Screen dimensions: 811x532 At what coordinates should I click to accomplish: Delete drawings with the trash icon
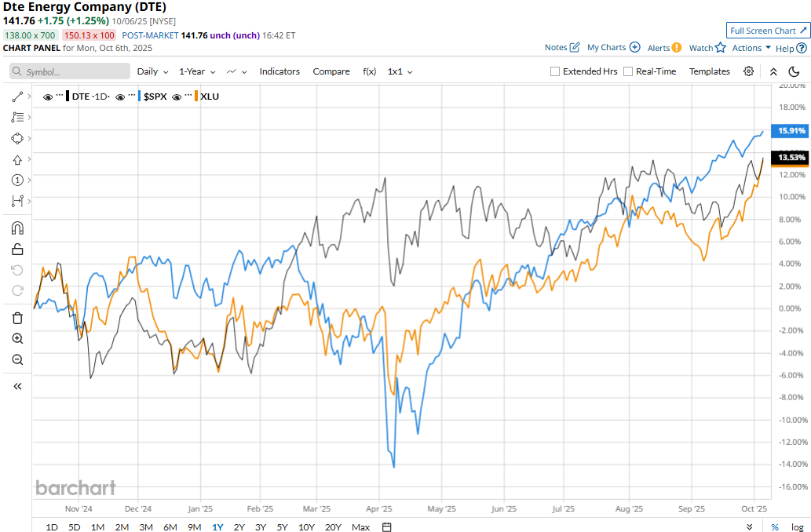[17, 318]
